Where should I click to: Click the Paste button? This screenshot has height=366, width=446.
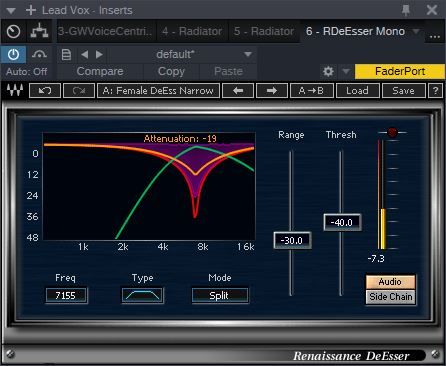[x=228, y=71]
